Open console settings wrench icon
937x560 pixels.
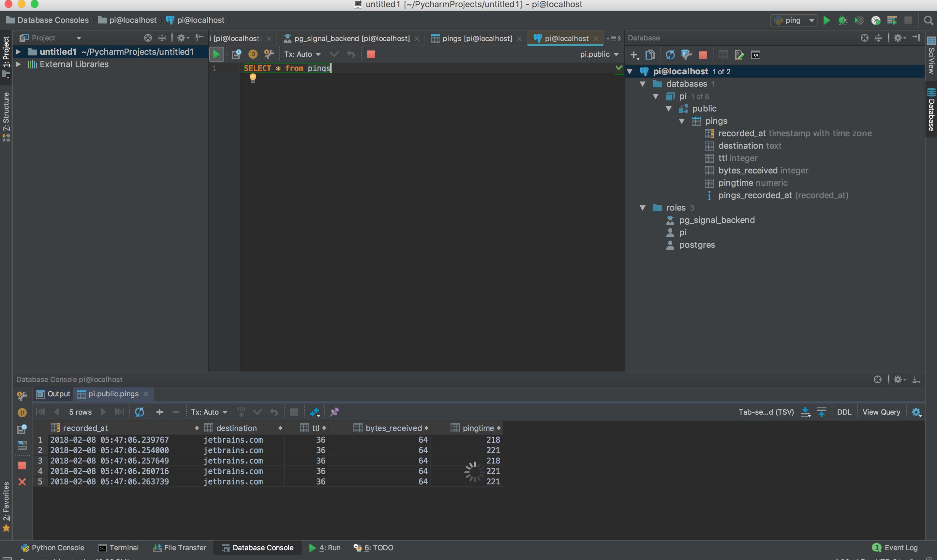[x=269, y=54]
